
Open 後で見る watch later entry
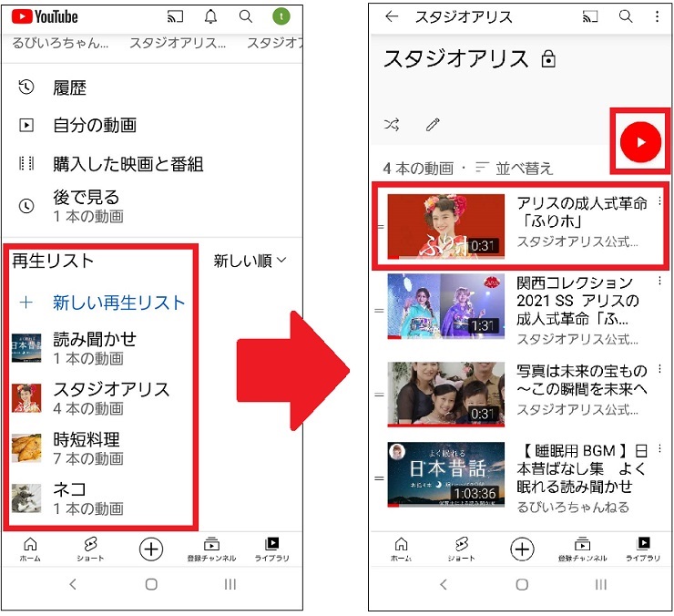point(153,206)
